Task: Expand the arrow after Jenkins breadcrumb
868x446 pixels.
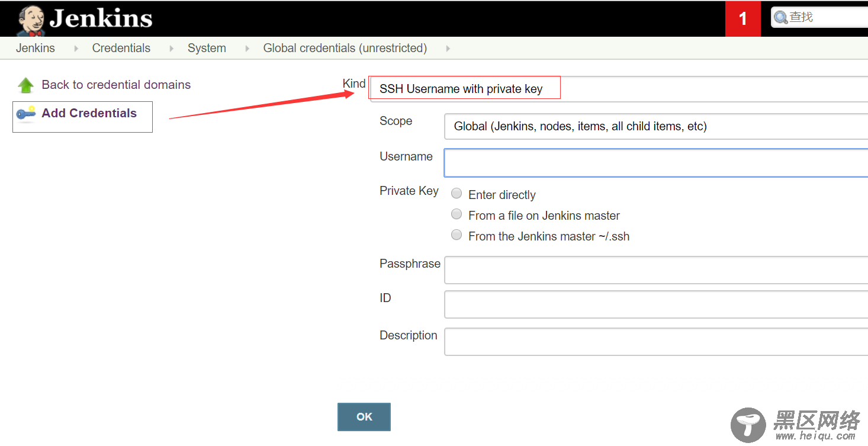Action: (x=76, y=49)
